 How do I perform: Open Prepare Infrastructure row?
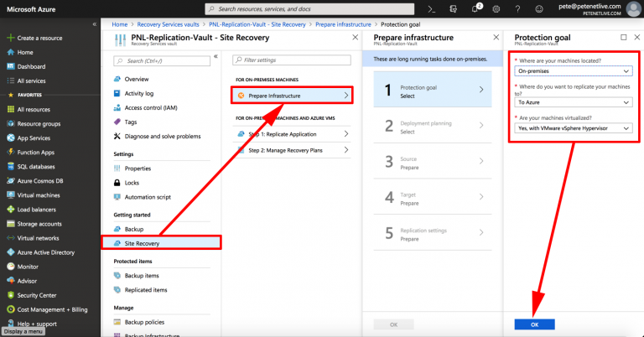[292, 96]
